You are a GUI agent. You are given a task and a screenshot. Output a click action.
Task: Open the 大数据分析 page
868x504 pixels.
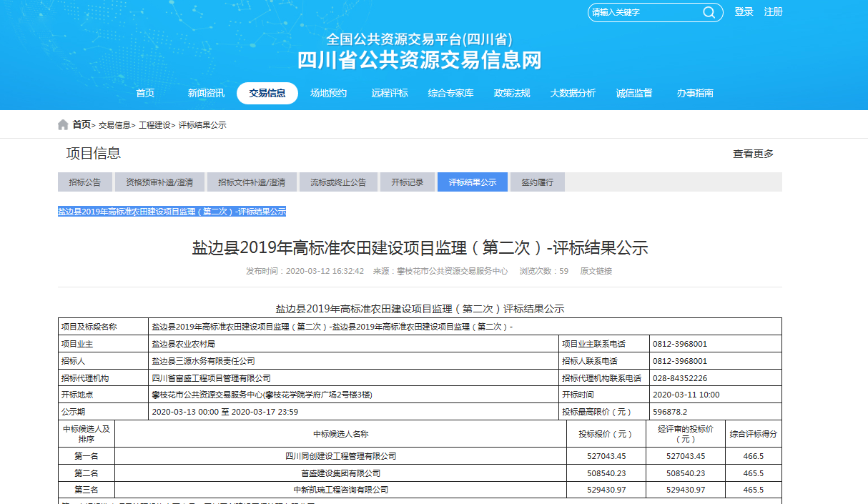(573, 93)
